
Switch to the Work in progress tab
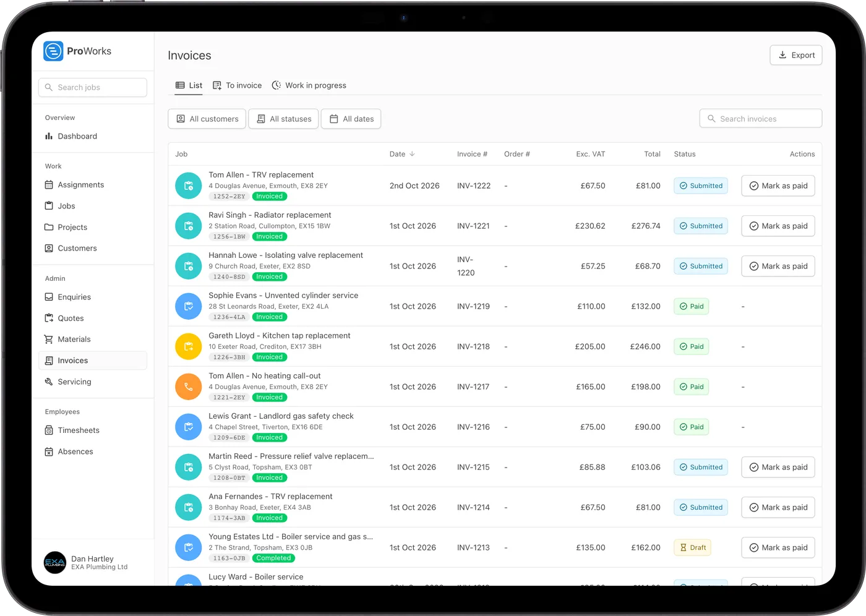point(309,85)
